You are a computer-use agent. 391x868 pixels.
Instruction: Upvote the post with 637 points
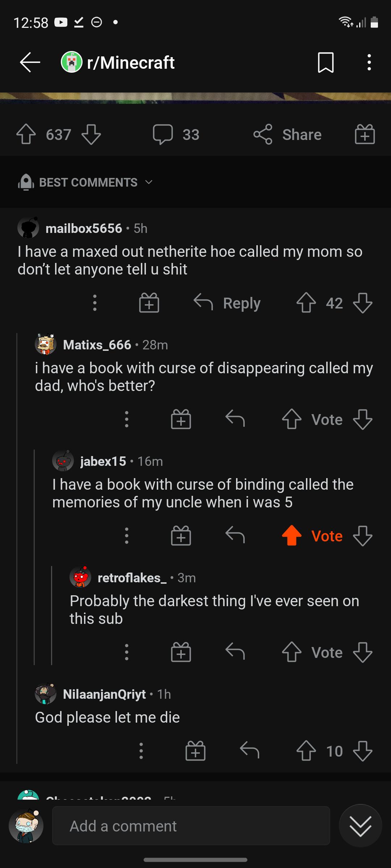pos(26,135)
